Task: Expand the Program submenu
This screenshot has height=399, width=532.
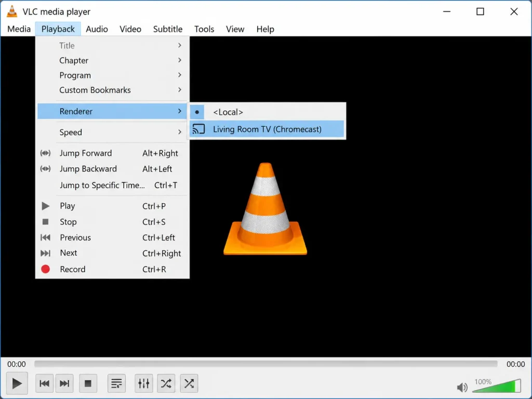Action: click(112, 75)
